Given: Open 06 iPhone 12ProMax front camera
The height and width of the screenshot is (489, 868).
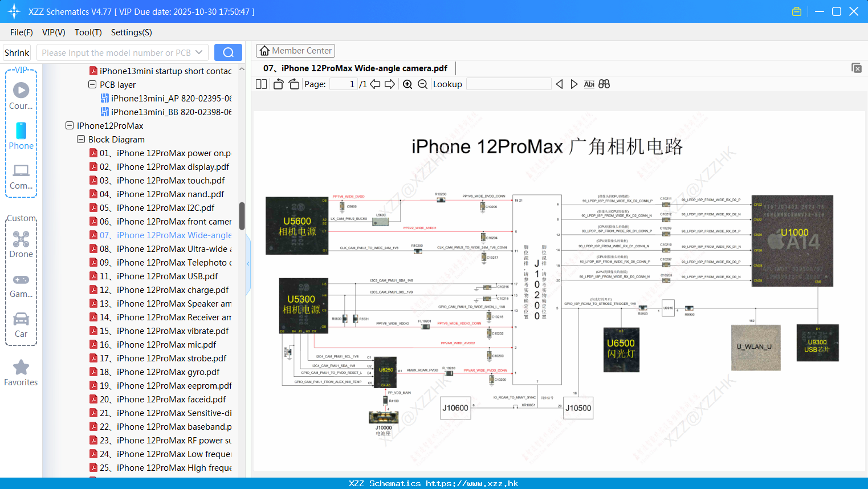Looking at the screenshot, I should (160, 221).
